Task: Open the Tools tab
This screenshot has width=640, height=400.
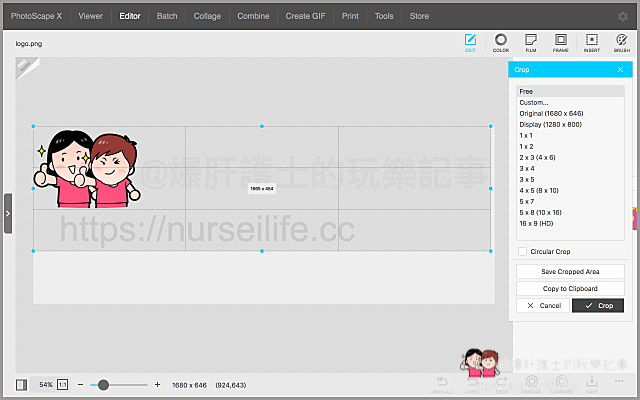Action: pyautogui.click(x=384, y=16)
